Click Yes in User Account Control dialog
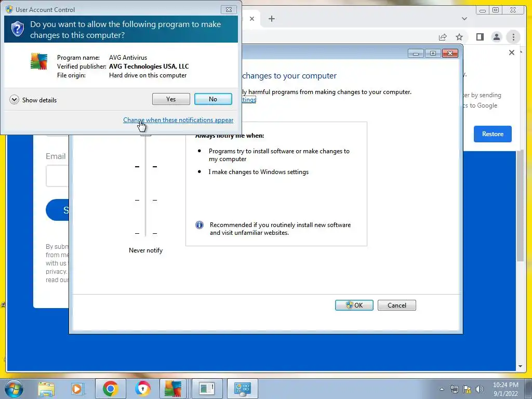 [x=170, y=99]
